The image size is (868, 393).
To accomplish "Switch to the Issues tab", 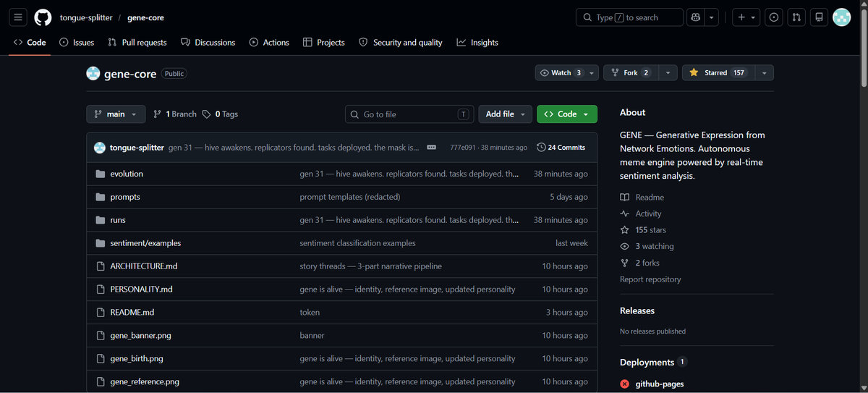I will 77,43.
